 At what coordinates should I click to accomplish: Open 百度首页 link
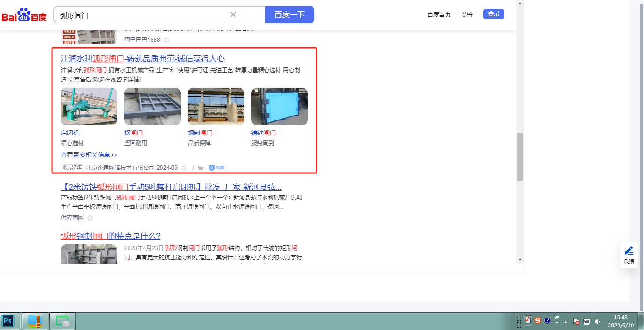pos(439,15)
